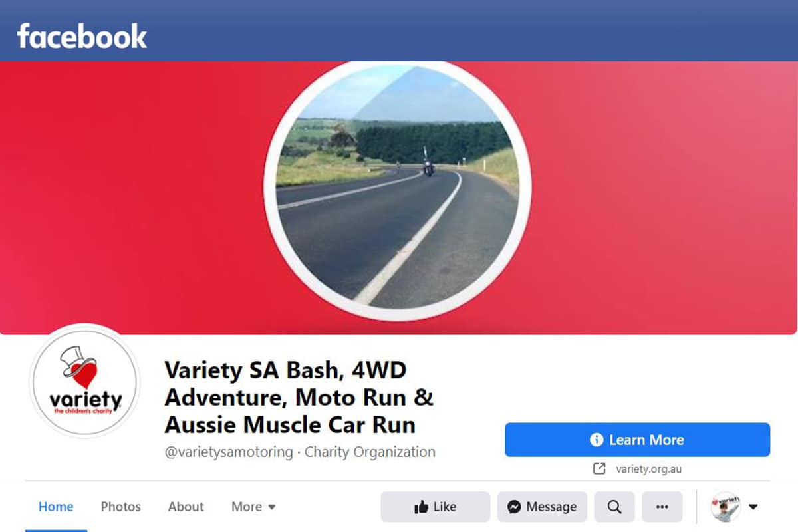Click the external link icon beside variety.org.au

[x=599, y=469]
